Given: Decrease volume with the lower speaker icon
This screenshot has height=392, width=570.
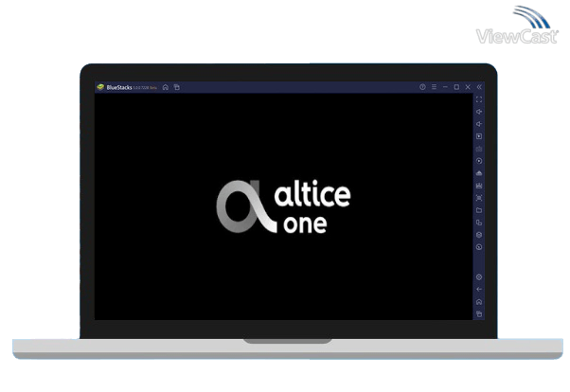Looking at the screenshot, I should (x=479, y=124).
